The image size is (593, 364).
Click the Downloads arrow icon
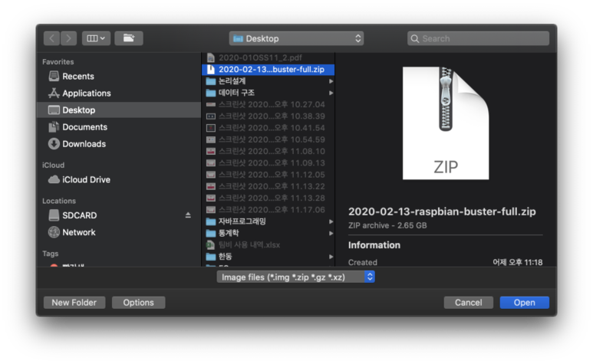pos(54,144)
